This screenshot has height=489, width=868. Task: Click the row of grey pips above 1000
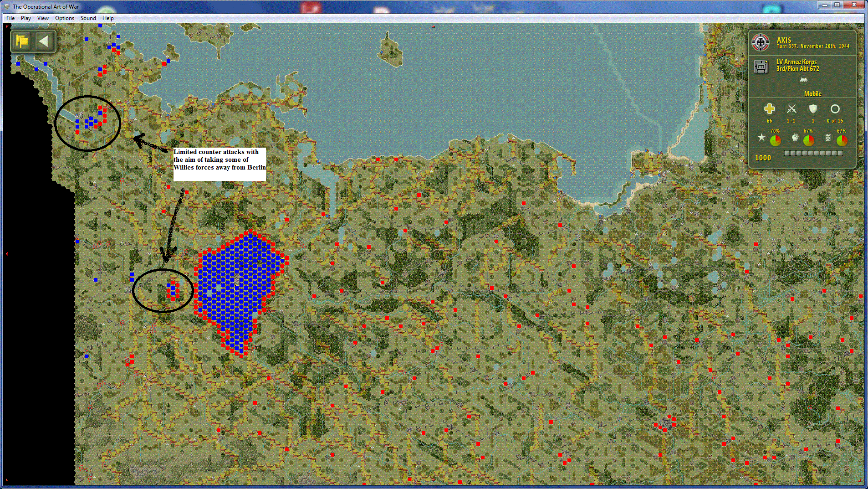pyautogui.click(x=813, y=153)
